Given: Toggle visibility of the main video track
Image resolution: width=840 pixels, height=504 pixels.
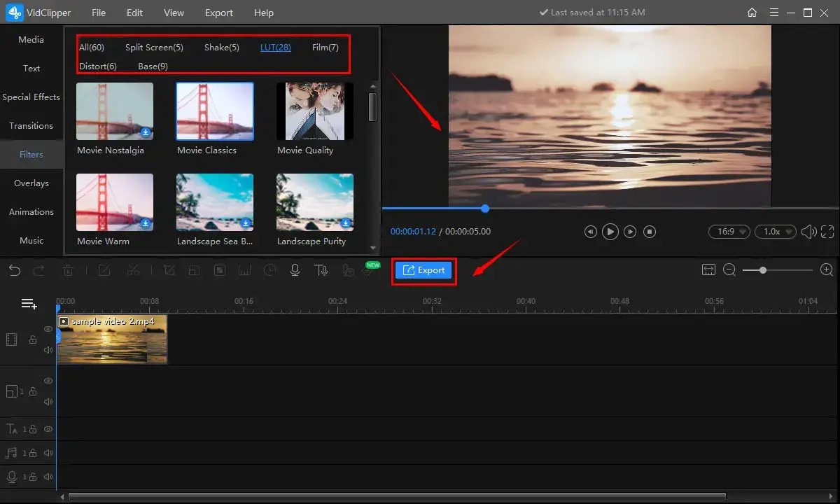Looking at the screenshot, I should coord(48,329).
